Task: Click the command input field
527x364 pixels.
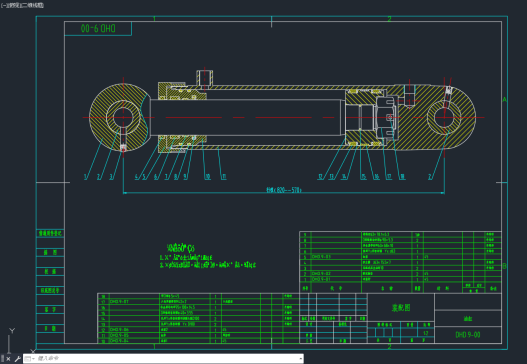Action: [x=166, y=359]
